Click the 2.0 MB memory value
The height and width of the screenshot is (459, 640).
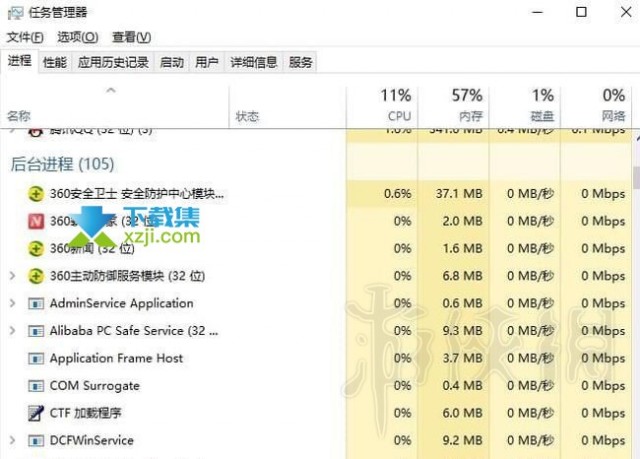(462, 221)
